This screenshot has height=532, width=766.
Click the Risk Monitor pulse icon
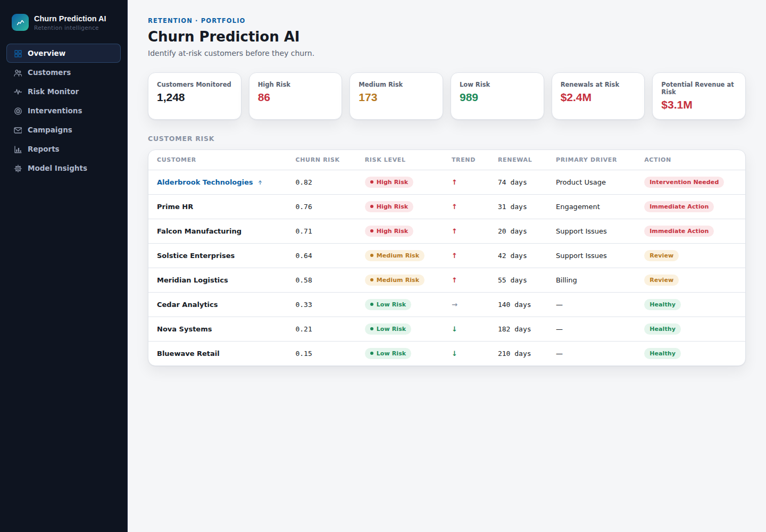tap(18, 92)
